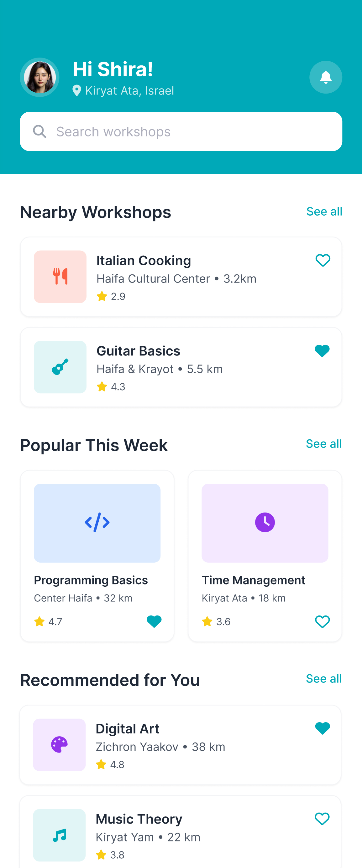Screen dimensions: 362x868
Task: Focus the Search workshops field
Action: tap(181, 131)
